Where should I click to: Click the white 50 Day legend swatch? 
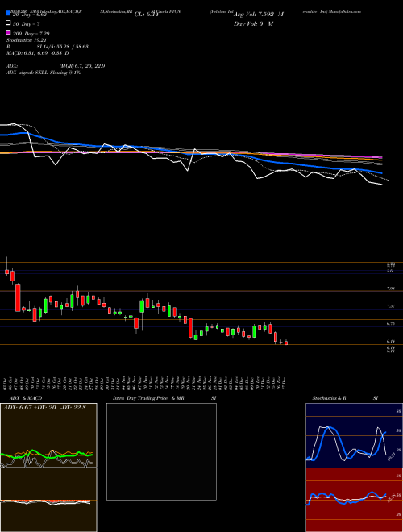tap(8, 23)
